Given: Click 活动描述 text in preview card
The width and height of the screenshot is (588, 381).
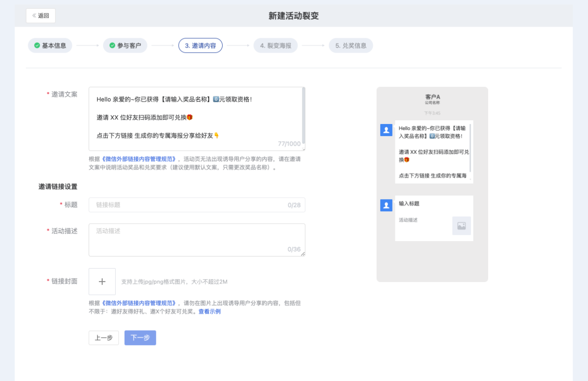Looking at the screenshot, I should click(x=408, y=220).
